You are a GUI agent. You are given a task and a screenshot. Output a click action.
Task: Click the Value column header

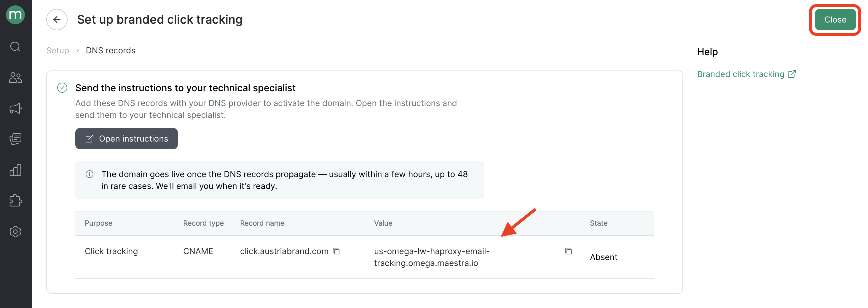click(x=383, y=223)
